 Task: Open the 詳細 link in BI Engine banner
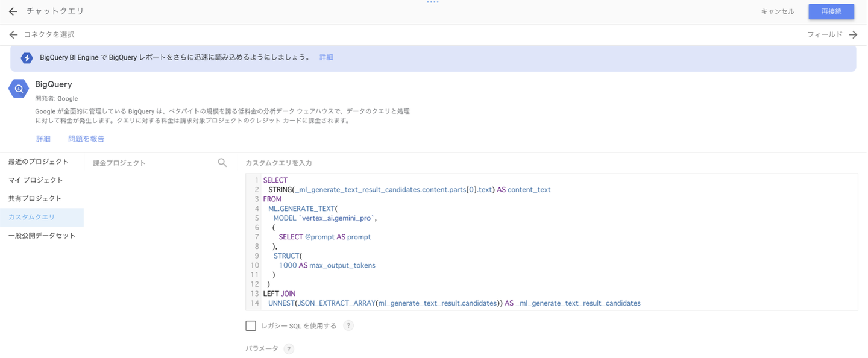[326, 57]
